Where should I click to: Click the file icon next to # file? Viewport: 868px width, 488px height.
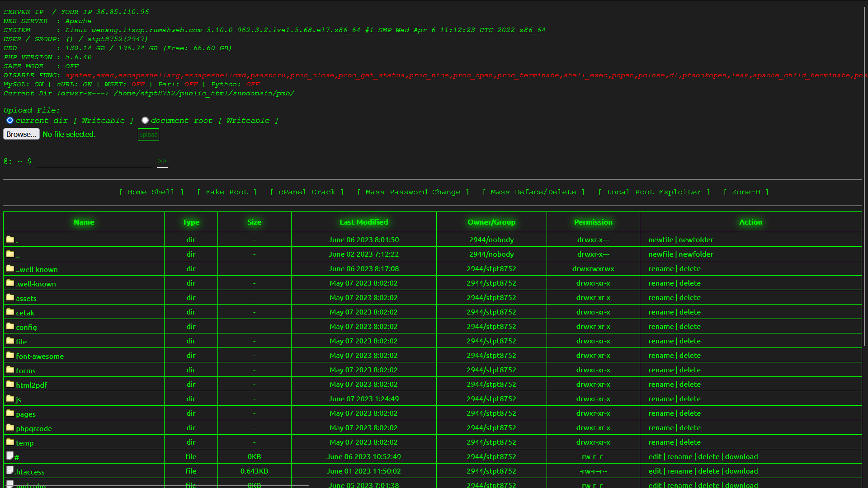click(10, 456)
